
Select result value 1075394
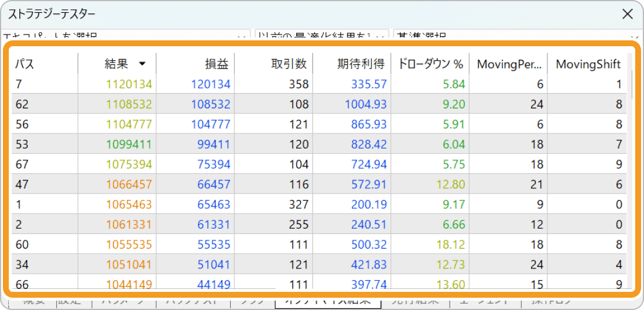click(129, 164)
